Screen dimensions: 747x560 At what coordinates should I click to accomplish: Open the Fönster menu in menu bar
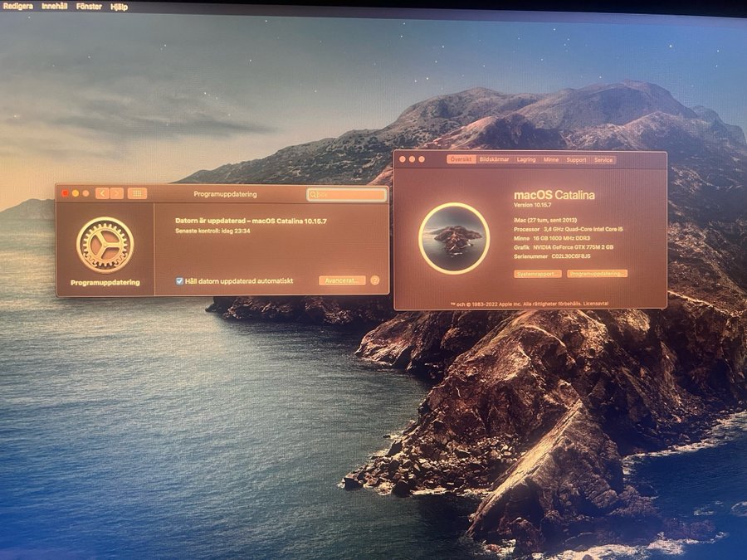(x=89, y=7)
